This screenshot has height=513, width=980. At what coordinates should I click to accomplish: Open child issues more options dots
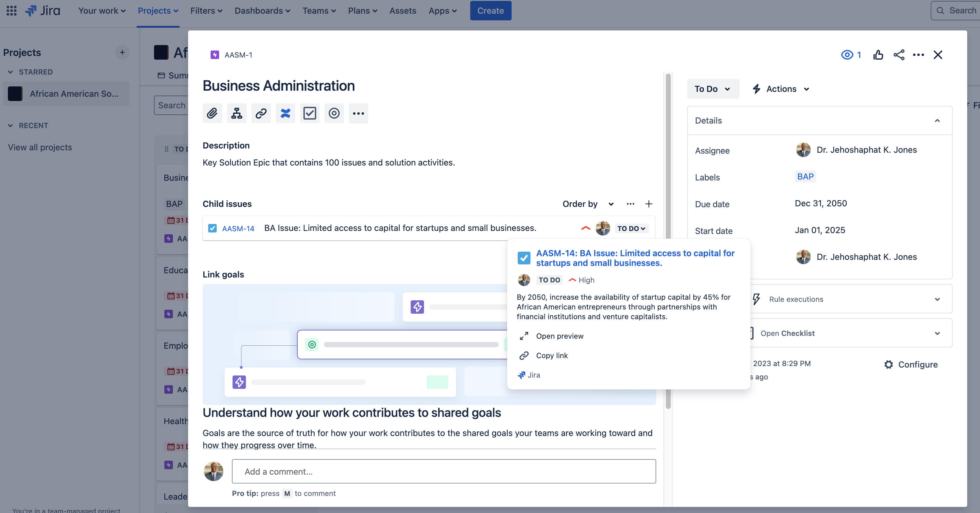pos(630,204)
